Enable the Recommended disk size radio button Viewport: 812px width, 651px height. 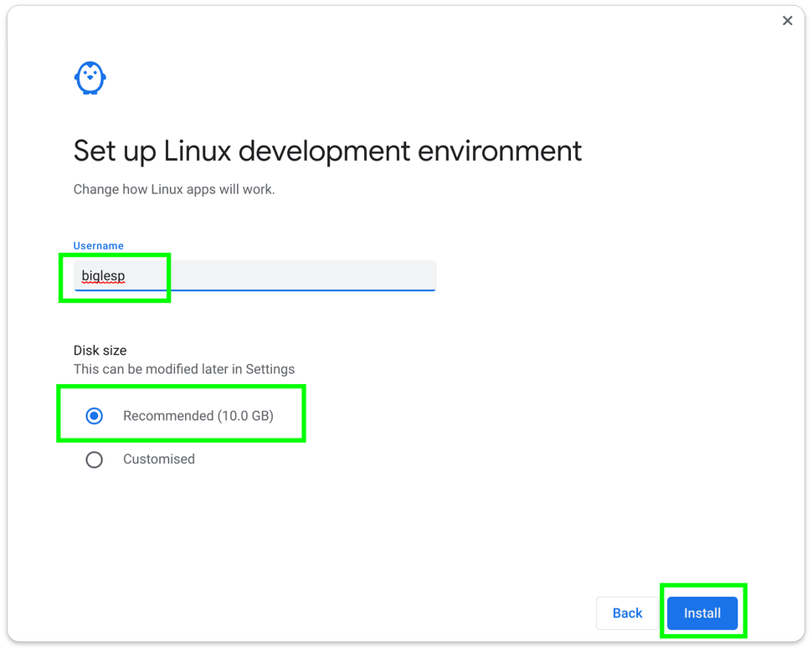[95, 415]
